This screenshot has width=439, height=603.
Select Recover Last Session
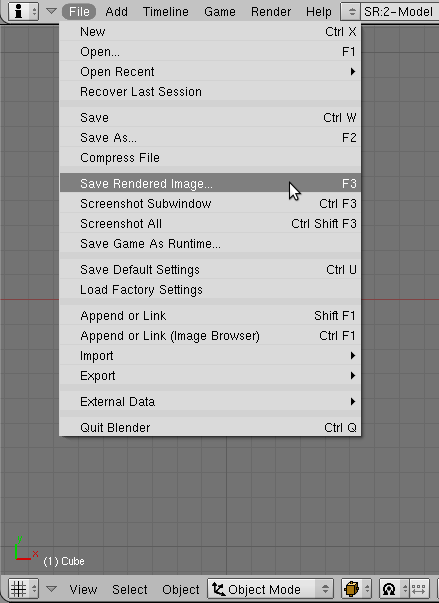(x=210, y=92)
